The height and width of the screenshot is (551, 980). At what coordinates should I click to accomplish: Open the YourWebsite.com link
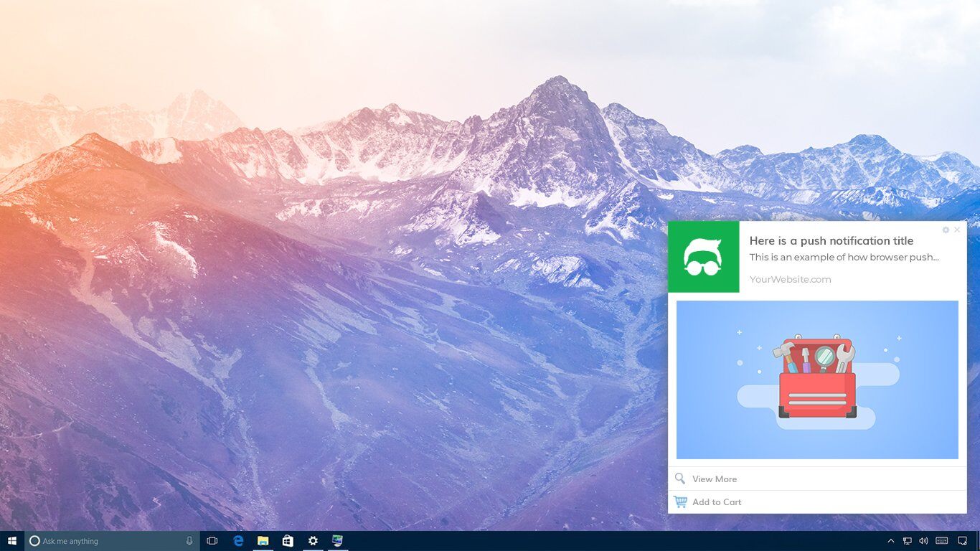tap(790, 280)
